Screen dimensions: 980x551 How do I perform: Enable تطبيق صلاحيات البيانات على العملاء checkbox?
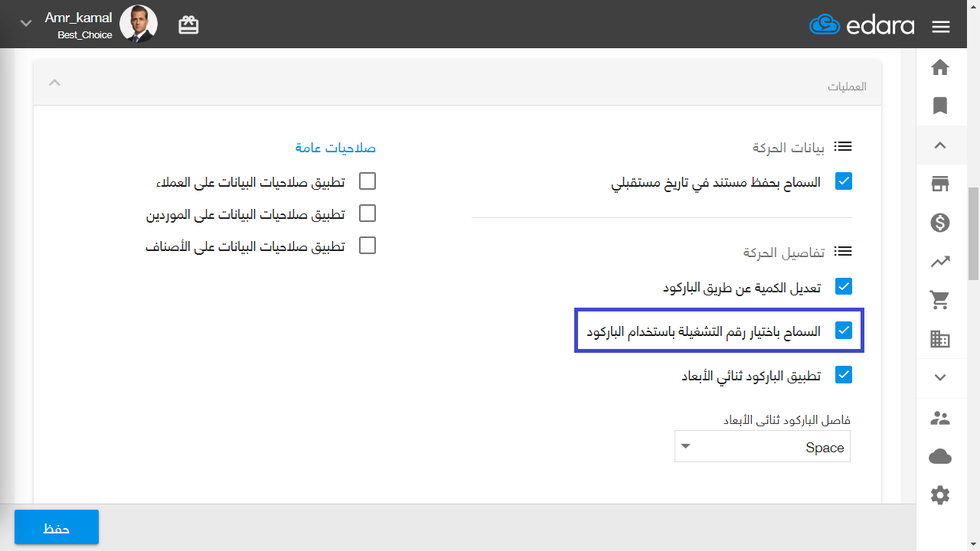coord(367,181)
